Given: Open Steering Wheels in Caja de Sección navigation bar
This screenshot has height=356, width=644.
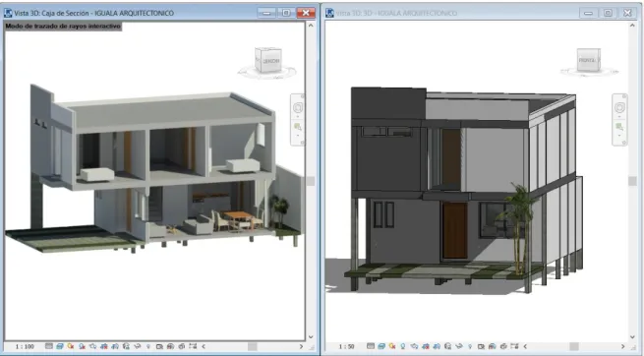Looking at the screenshot, I should [x=298, y=107].
